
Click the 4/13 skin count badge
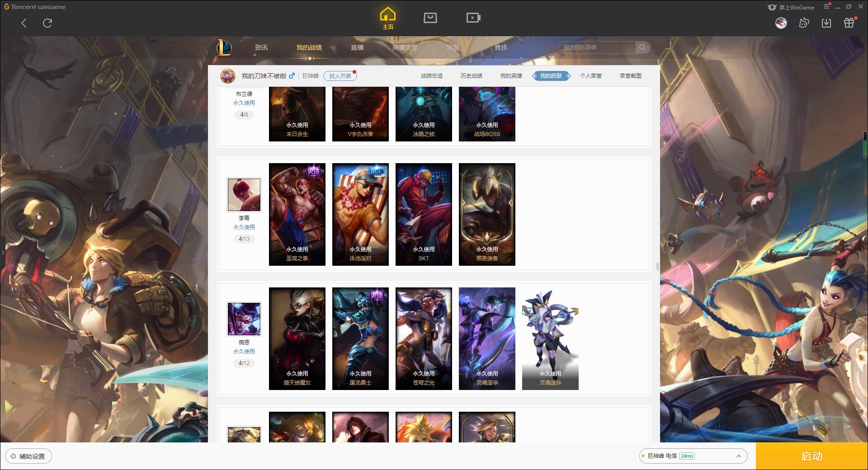coord(244,239)
